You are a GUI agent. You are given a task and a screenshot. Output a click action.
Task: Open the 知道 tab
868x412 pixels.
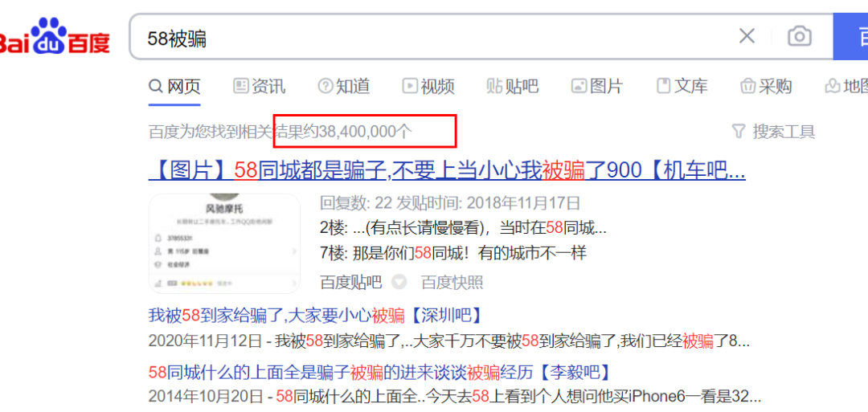pyautogui.click(x=344, y=86)
